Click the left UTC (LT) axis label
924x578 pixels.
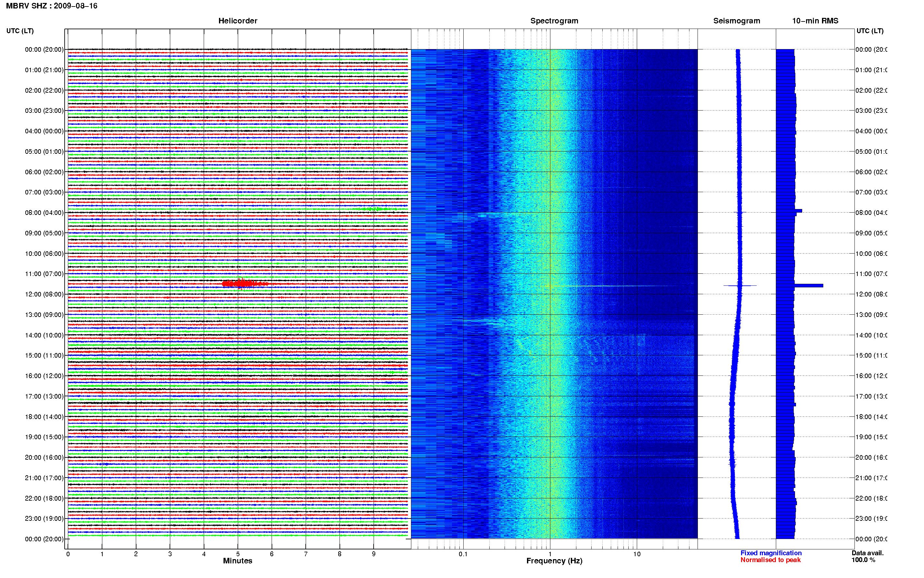click(20, 31)
